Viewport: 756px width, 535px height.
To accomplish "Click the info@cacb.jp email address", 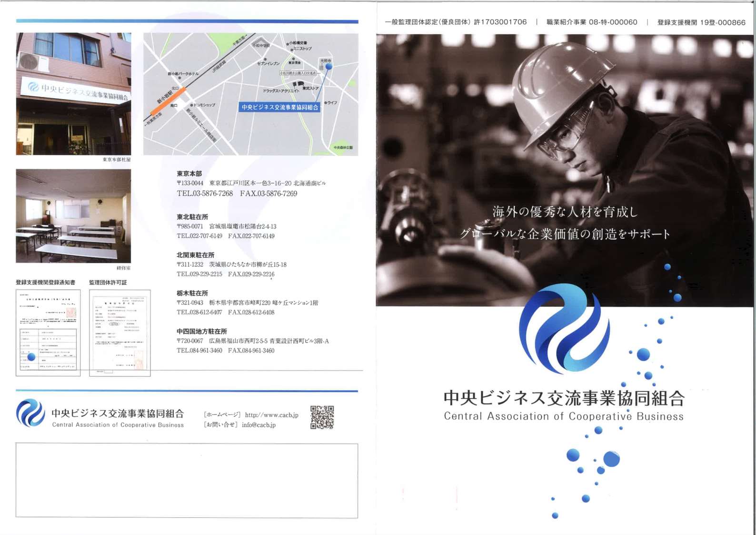I will (x=259, y=425).
